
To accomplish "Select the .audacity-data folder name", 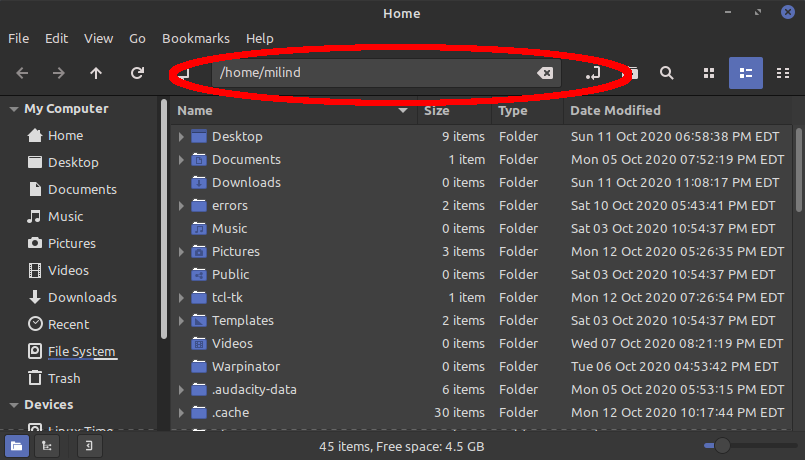I will pos(254,390).
